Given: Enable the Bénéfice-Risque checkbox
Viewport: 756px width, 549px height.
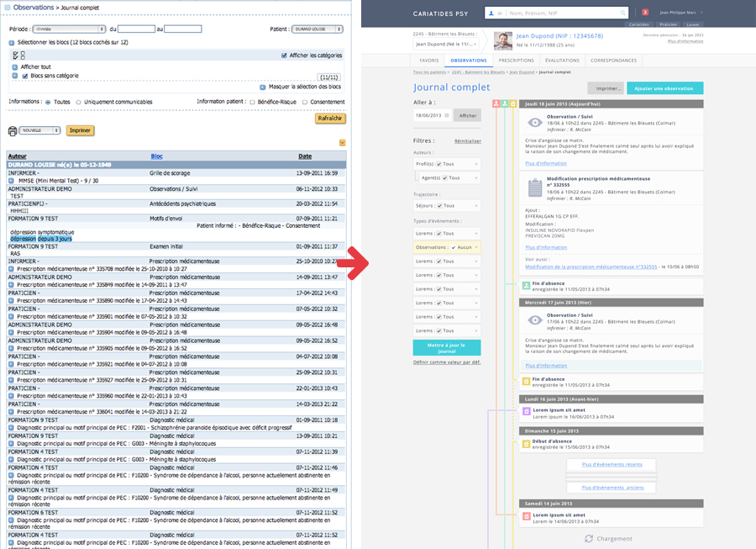Looking at the screenshot, I should [x=253, y=102].
